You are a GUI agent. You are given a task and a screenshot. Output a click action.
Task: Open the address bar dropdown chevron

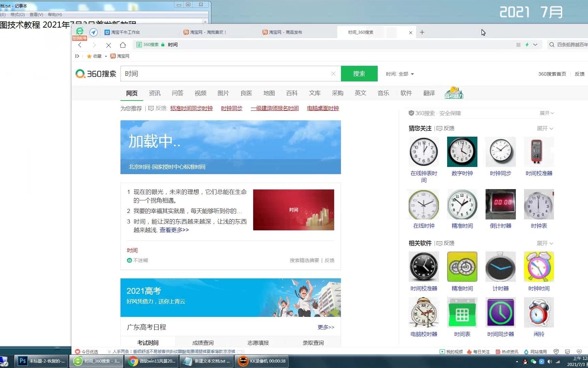click(535, 45)
